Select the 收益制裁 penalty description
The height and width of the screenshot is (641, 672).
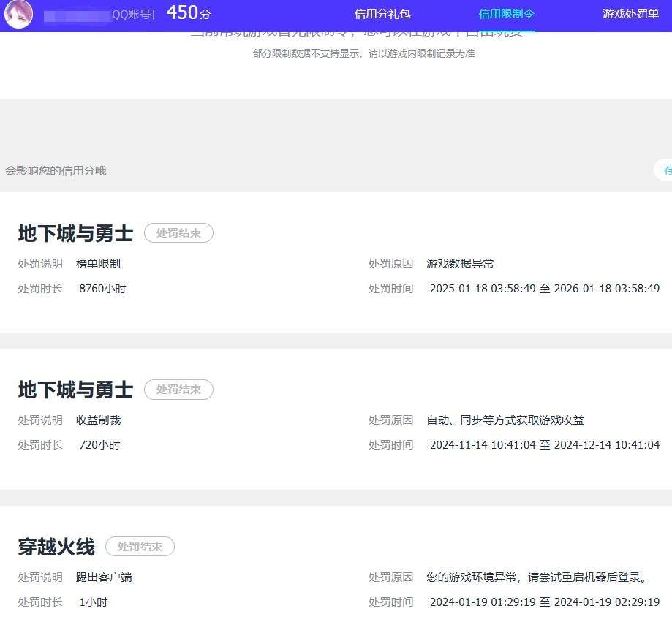click(x=98, y=420)
